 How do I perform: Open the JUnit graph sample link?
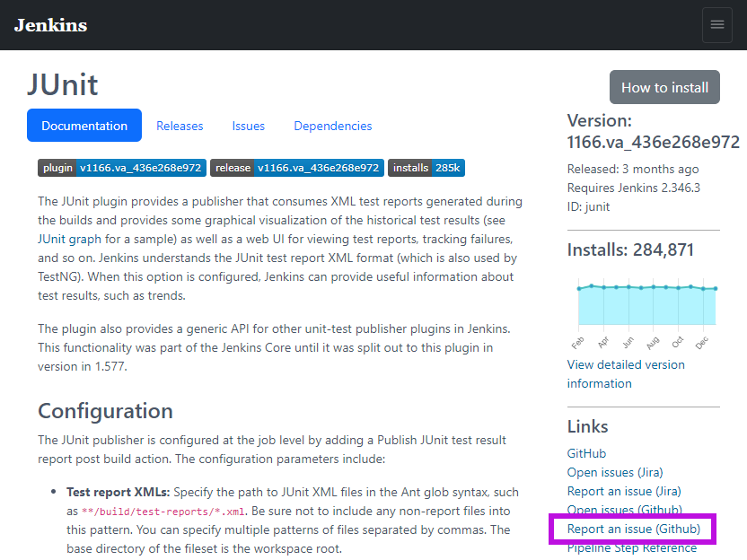pyautogui.click(x=51, y=240)
